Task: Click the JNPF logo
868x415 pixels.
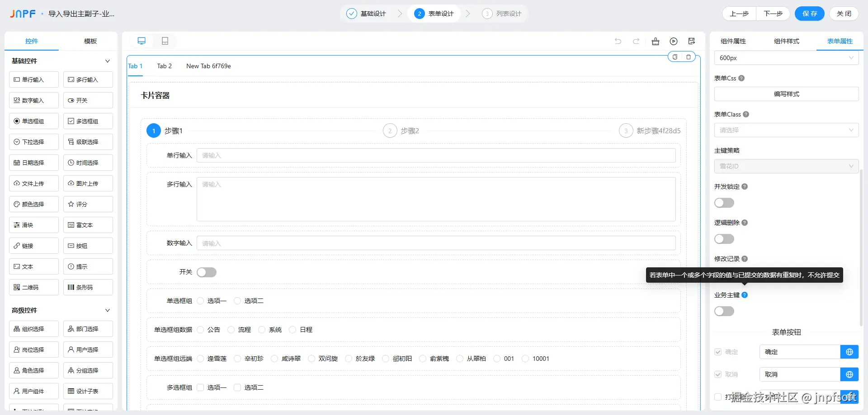Action: pyautogui.click(x=23, y=14)
